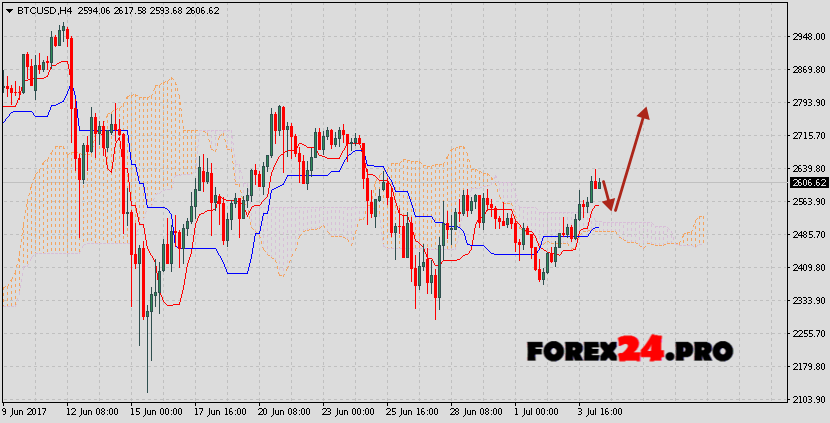Click the 2948.00 price axis label
This screenshot has width=830, height=423.
point(807,38)
